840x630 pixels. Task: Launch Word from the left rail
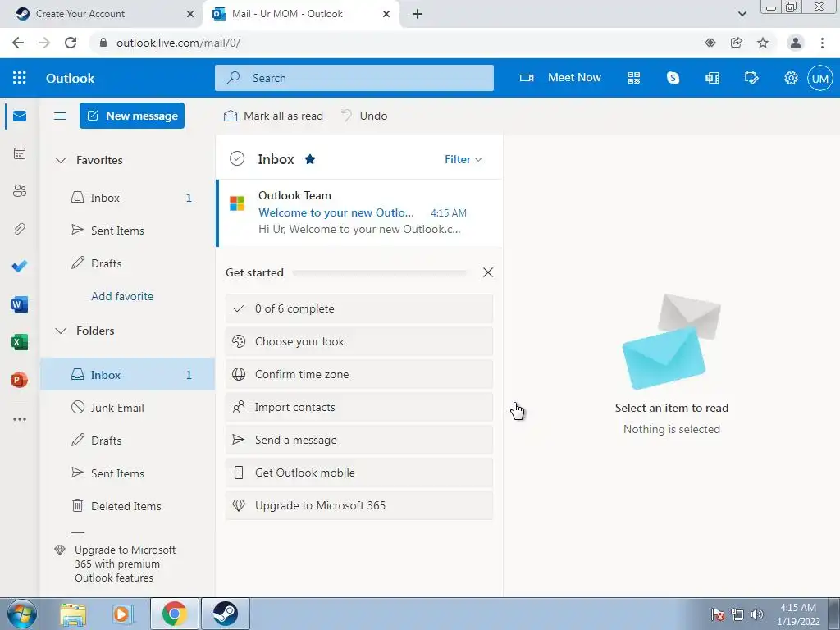(x=20, y=304)
